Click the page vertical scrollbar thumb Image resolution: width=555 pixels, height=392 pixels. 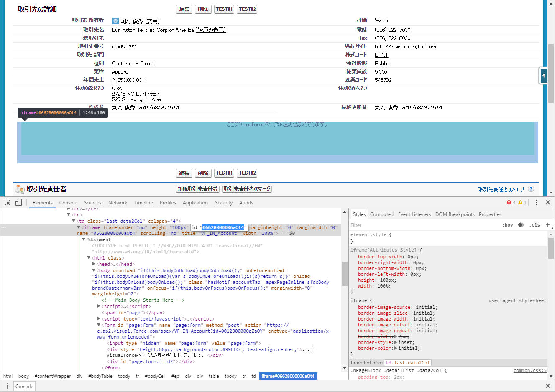[551, 73]
